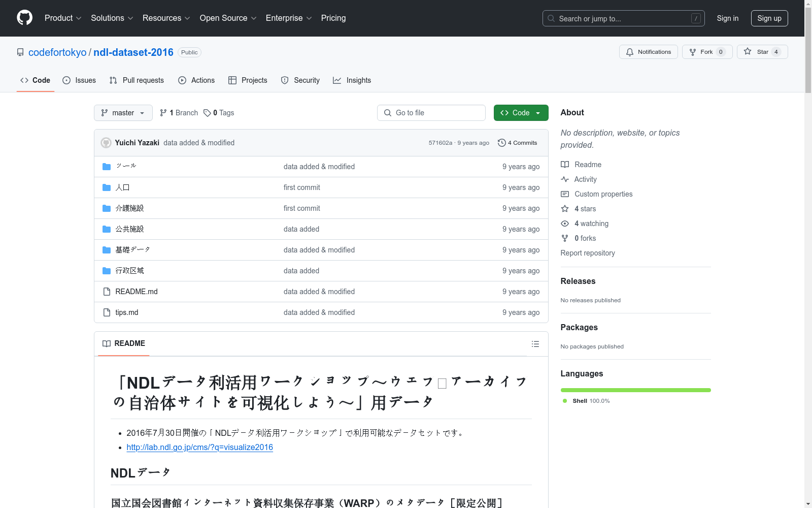
Task: Open commit hash 571602a
Action: click(x=440, y=143)
